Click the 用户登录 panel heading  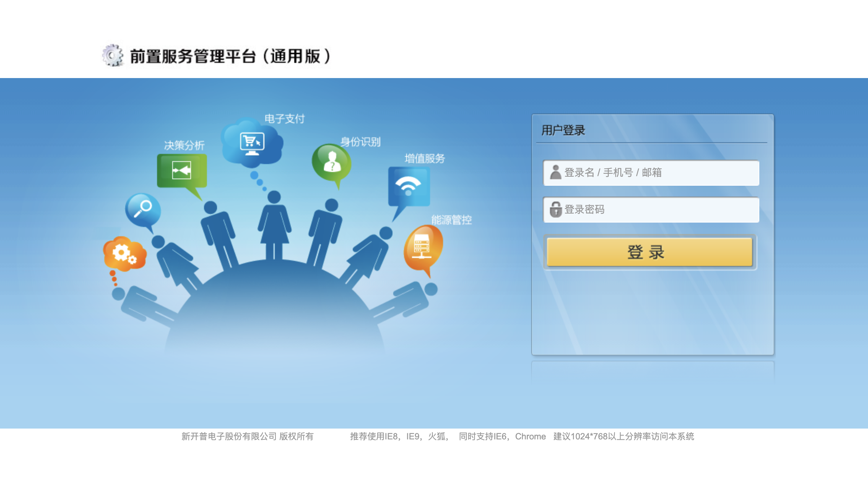(x=563, y=130)
